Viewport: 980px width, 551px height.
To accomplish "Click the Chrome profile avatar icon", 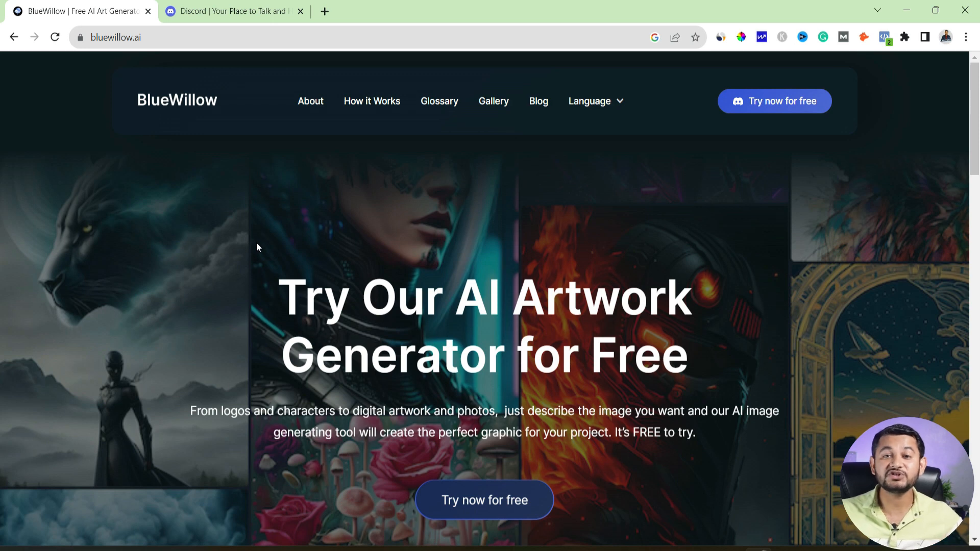I will click(946, 37).
